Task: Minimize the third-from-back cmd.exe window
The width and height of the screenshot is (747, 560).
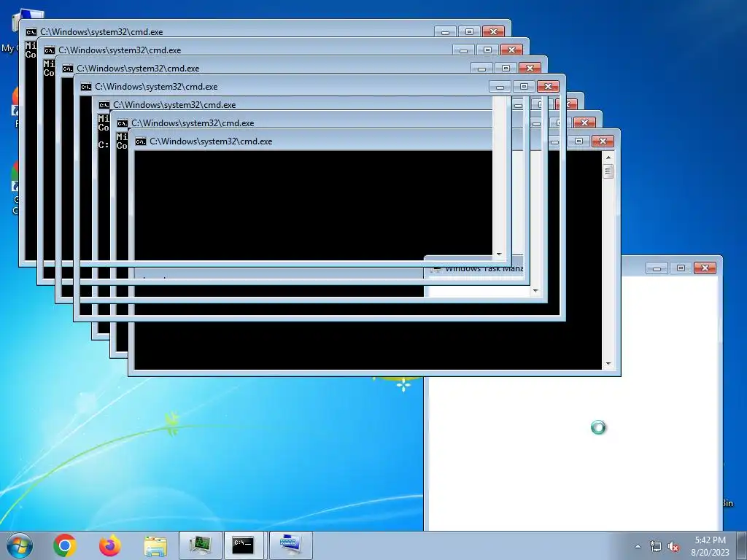Action: (x=481, y=68)
